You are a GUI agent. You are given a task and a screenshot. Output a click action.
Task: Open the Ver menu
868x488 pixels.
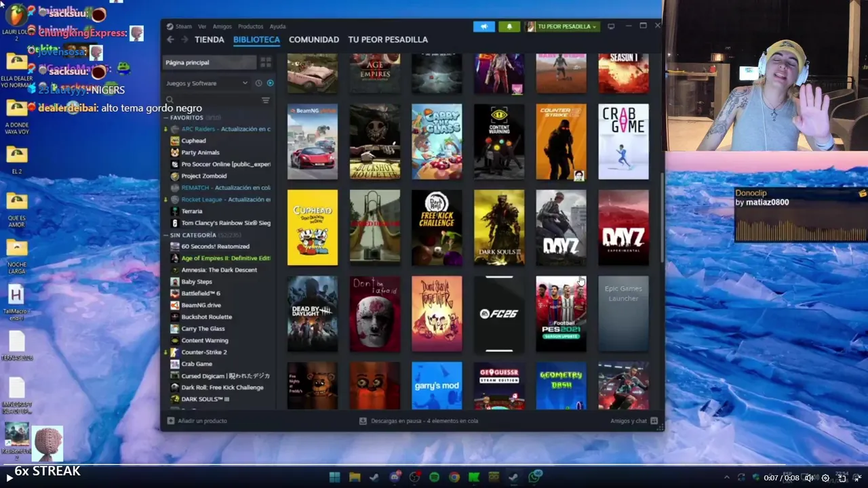(x=202, y=26)
